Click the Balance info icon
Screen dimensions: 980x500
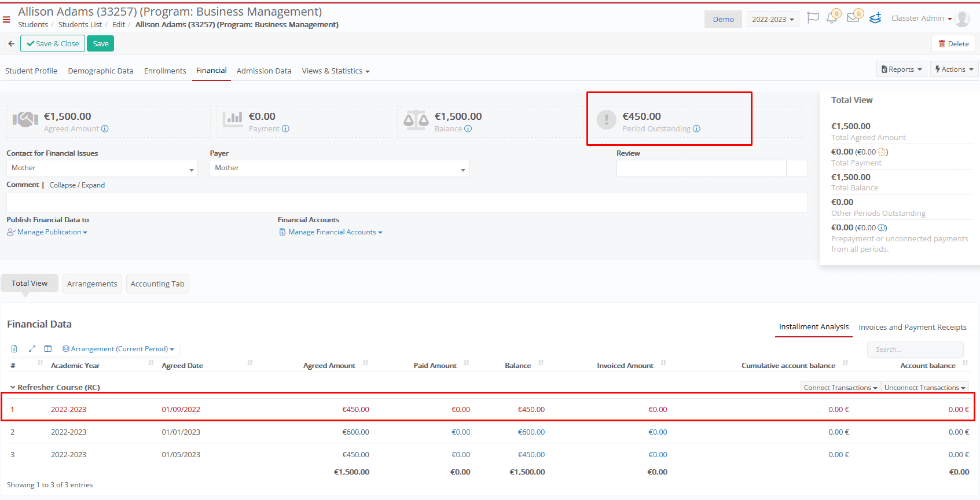click(468, 128)
